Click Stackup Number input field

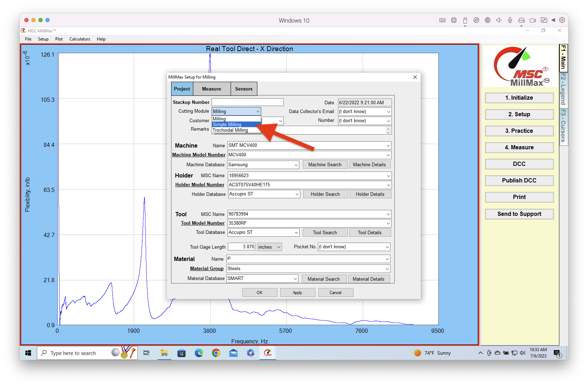pyautogui.click(x=248, y=102)
